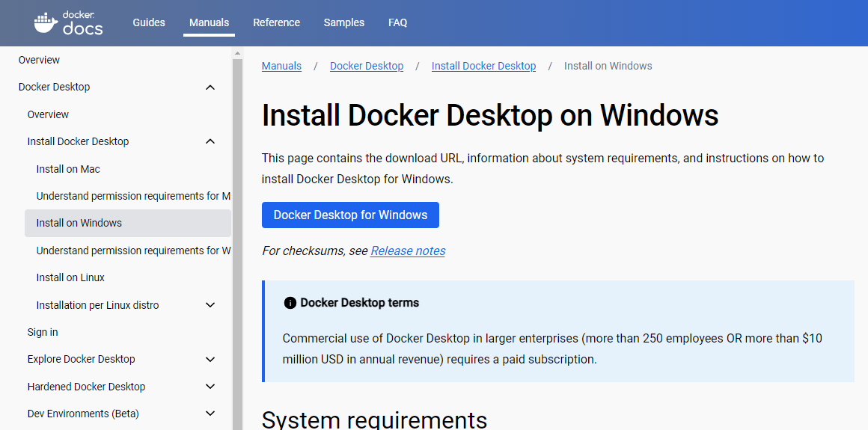The image size is (868, 430).
Task: Click the sidebar vertical scrollbar thumb
Action: pyautogui.click(x=237, y=244)
